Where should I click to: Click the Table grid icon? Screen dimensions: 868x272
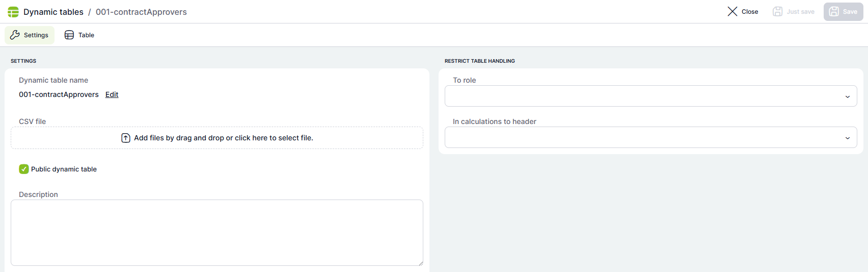pyautogui.click(x=69, y=35)
